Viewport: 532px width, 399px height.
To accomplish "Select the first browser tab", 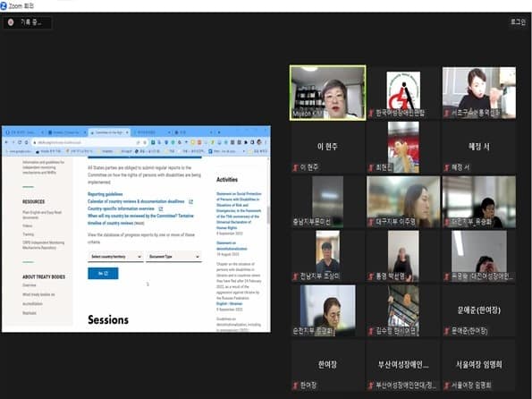I will point(24,132).
